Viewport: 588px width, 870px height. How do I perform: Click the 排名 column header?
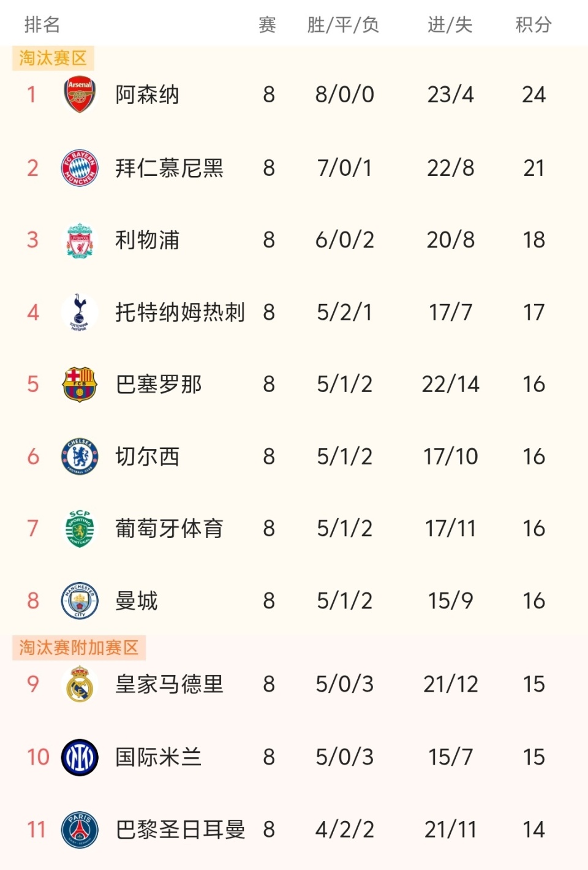[x=42, y=25]
